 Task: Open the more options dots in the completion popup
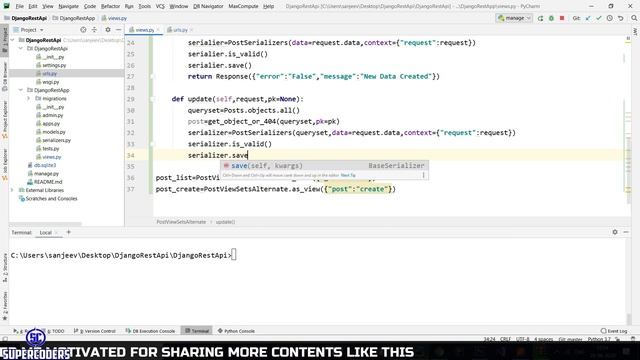(x=424, y=175)
